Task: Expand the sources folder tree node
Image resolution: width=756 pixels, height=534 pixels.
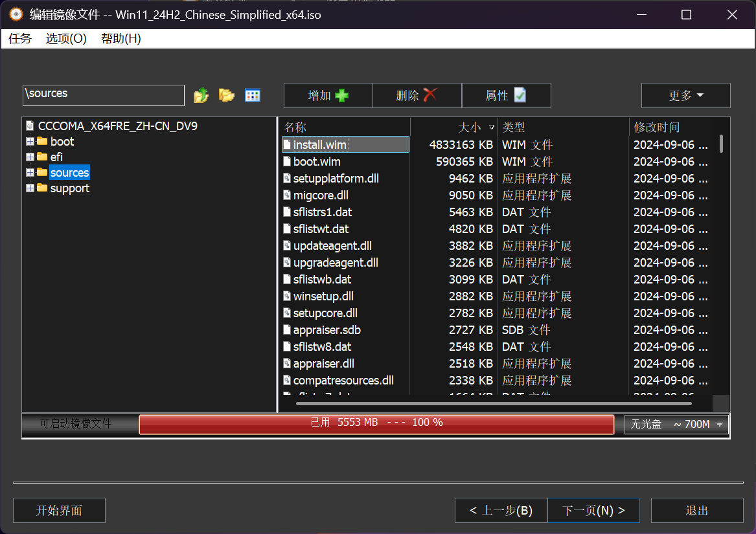Action: click(x=30, y=173)
